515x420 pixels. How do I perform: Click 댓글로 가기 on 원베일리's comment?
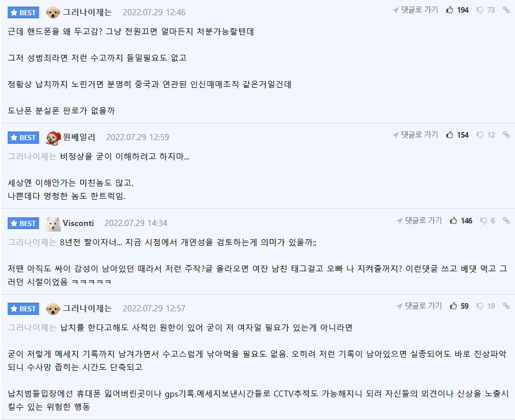415,135
